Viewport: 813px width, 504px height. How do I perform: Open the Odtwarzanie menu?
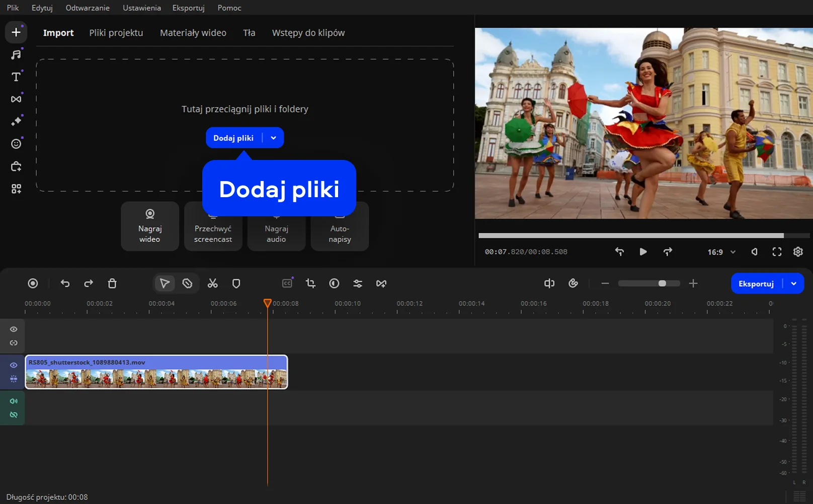click(x=88, y=8)
